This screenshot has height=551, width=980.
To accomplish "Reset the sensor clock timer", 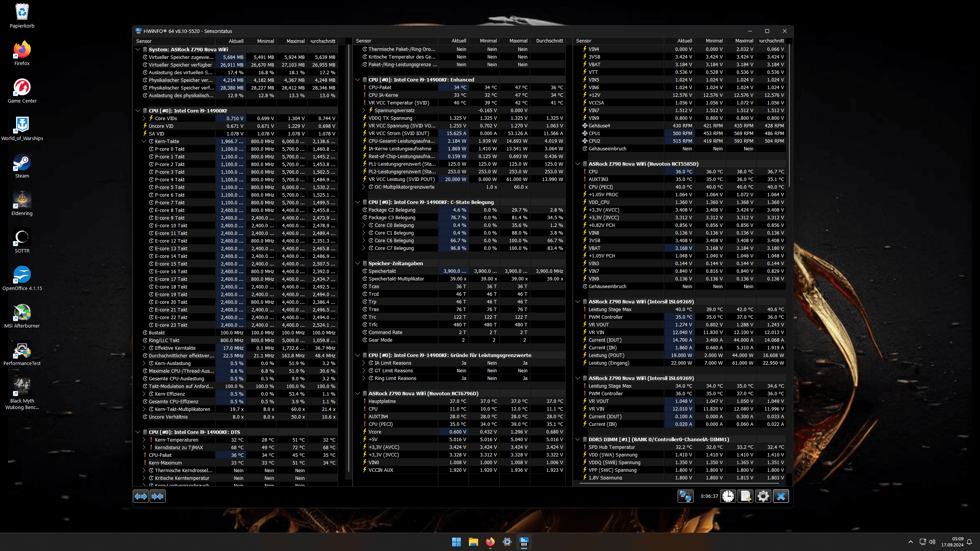I will click(728, 496).
